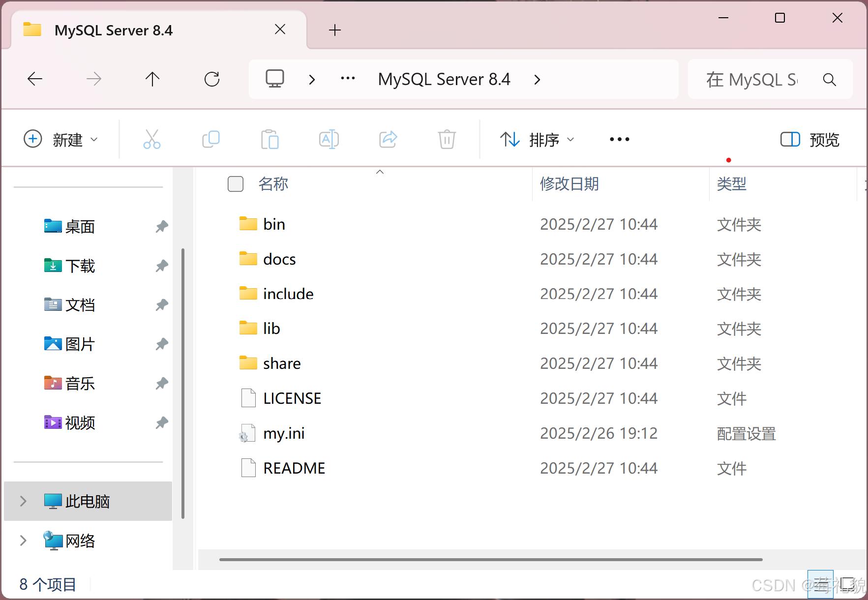Open the toolbar See more ellipsis menu

point(620,140)
